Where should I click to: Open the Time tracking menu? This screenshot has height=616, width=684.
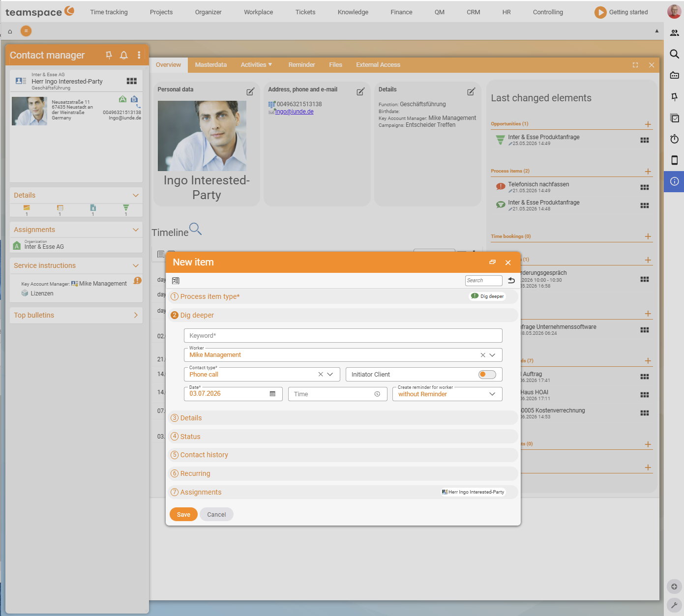tap(109, 12)
